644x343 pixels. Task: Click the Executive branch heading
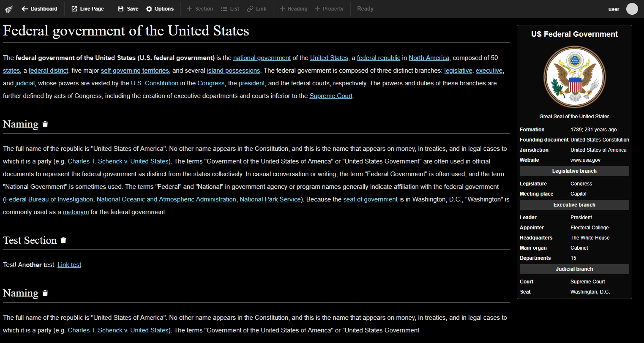pyautogui.click(x=574, y=205)
